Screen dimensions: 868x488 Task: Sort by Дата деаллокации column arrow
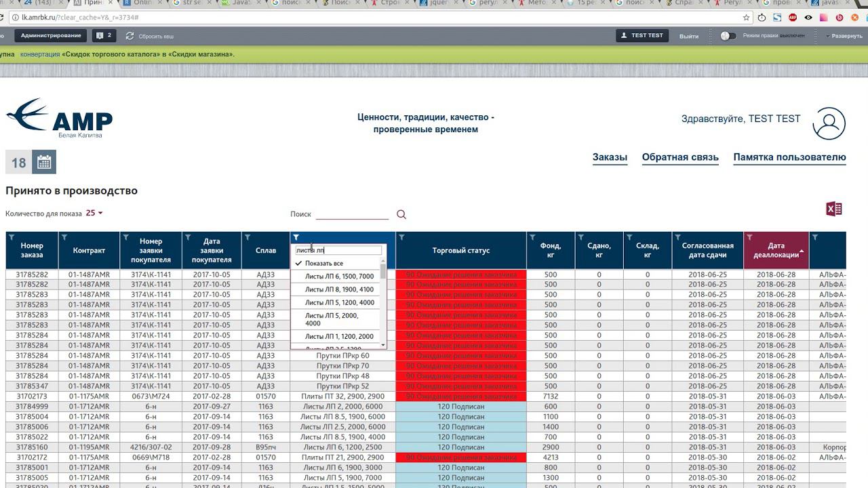802,251
